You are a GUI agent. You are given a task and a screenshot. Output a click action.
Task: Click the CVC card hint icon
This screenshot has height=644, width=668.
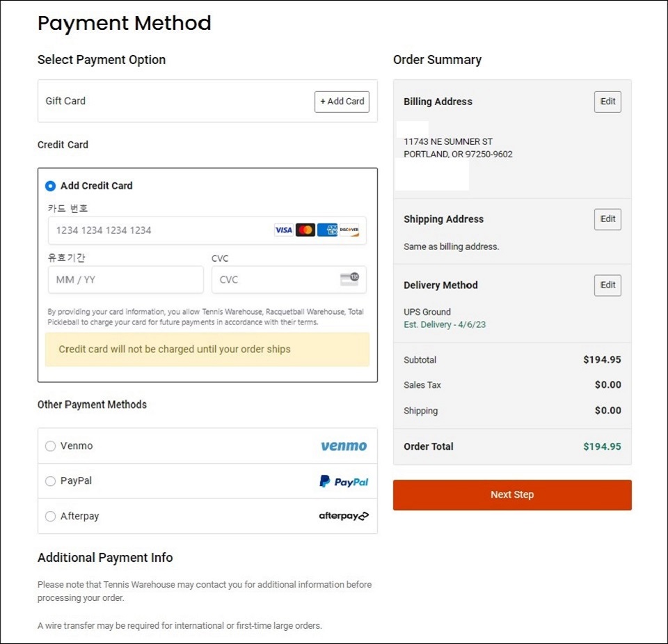click(x=349, y=279)
